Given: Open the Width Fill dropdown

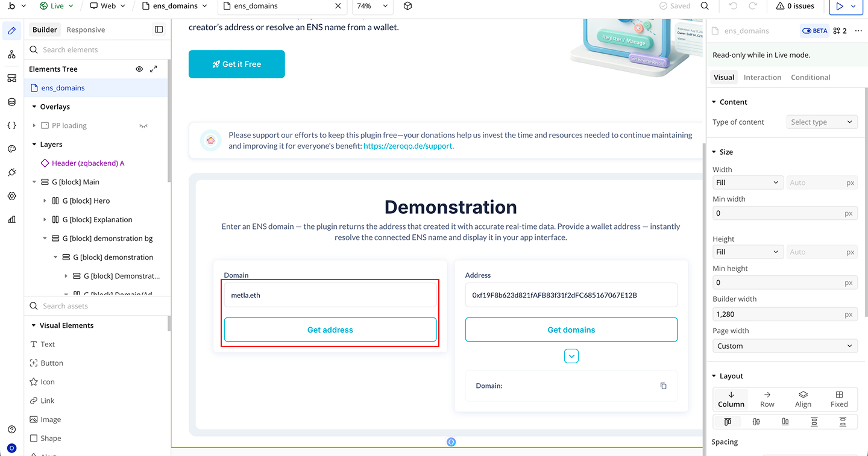Looking at the screenshot, I should [747, 183].
